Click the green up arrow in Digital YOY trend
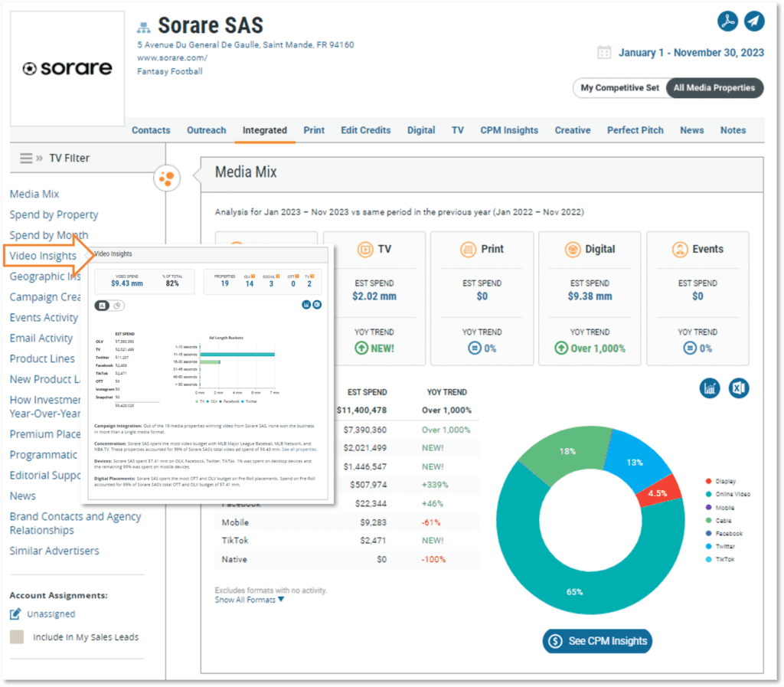Screen dimensions: 784x687 coord(561,348)
